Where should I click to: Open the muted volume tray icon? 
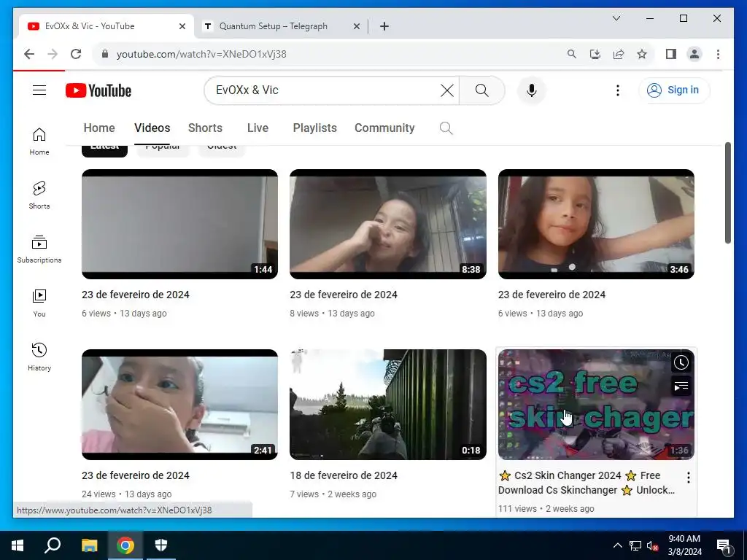pos(652,545)
